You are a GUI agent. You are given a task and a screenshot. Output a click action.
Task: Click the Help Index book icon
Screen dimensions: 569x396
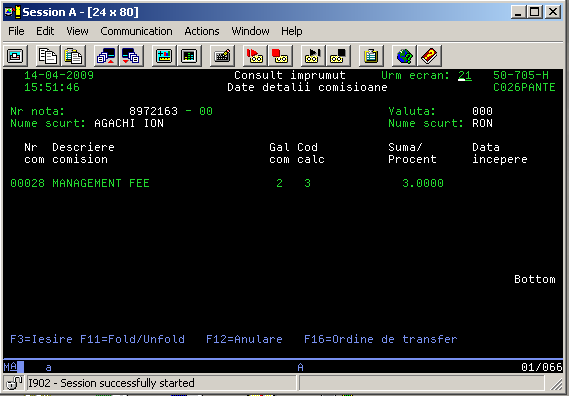click(x=429, y=56)
